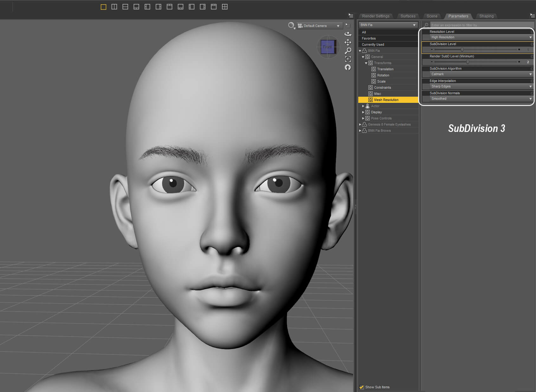Expand Genesis 8 Female Eyelashes node
Image resolution: width=536 pixels, height=392 pixels.
pos(360,124)
